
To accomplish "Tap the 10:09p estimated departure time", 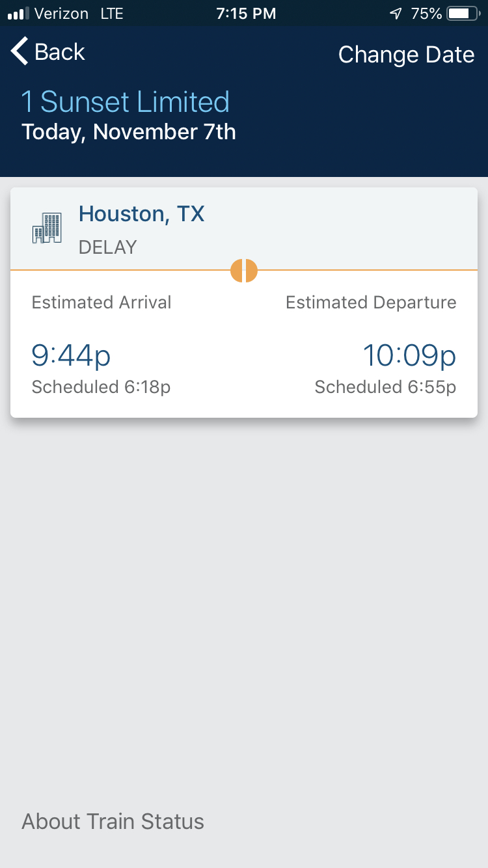I will click(409, 355).
